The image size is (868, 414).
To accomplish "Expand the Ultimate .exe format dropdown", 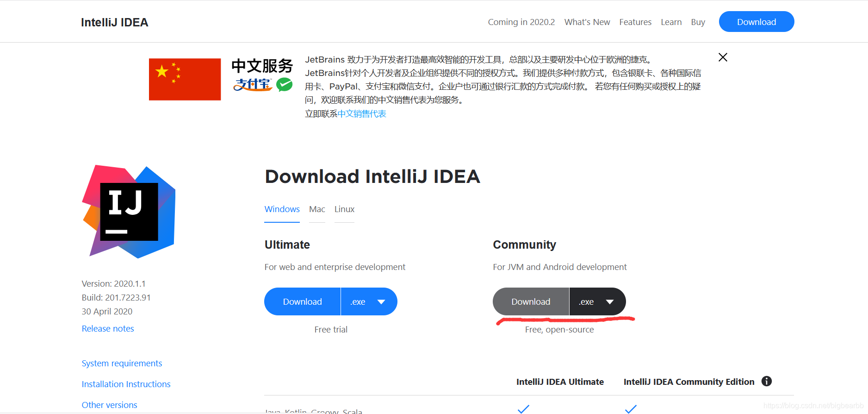I will pos(369,301).
